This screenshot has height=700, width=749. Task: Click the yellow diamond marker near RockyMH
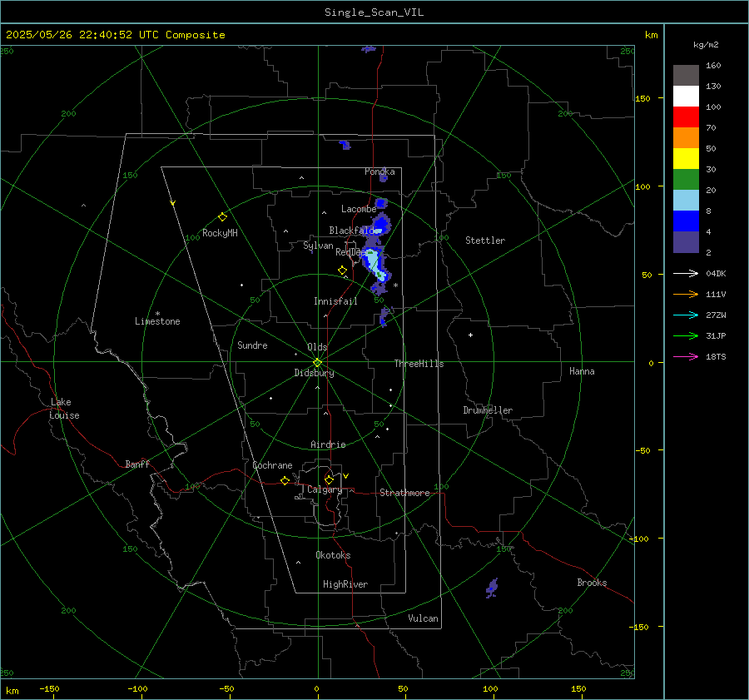pyautogui.click(x=222, y=217)
